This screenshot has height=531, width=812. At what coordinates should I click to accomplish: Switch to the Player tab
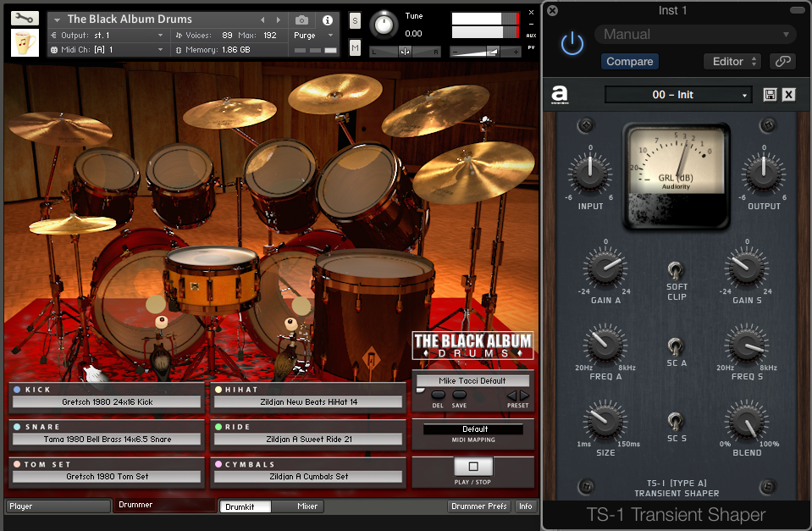point(58,506)
